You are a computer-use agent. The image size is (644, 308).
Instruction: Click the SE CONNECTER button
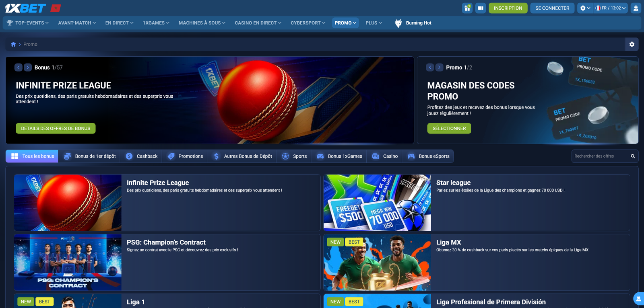tap(552, 8)
